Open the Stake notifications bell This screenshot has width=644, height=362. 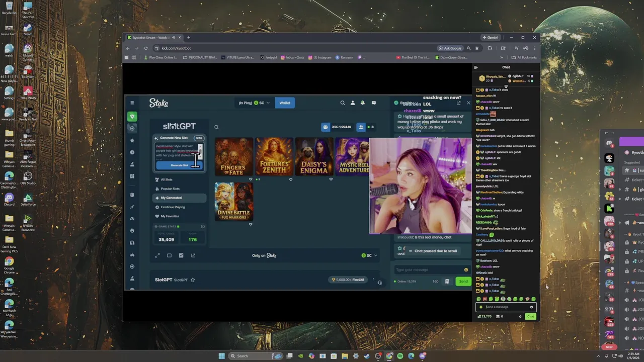pos(362,103)
